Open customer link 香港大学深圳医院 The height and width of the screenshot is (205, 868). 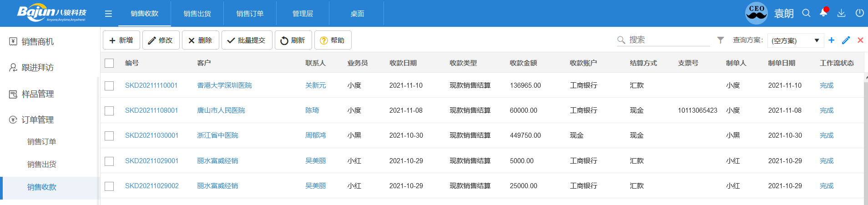tap(224, 85)
